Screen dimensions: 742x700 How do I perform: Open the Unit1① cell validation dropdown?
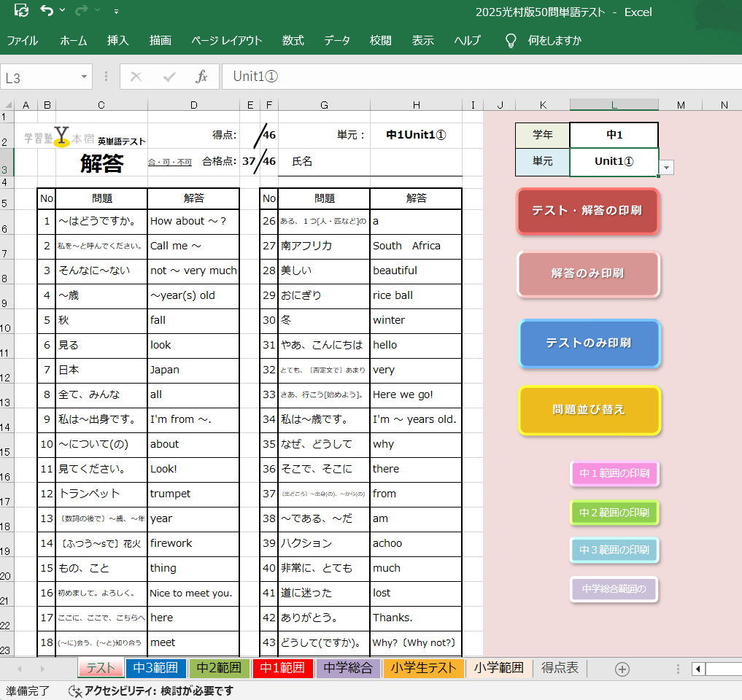(667, 168)
